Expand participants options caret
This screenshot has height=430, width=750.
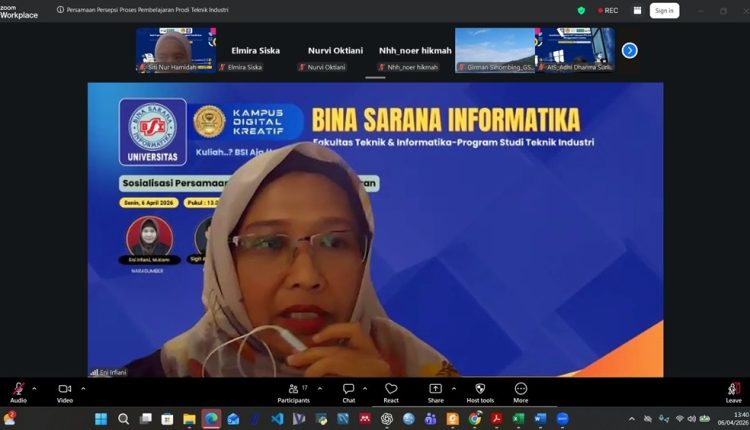pos(320,388)
